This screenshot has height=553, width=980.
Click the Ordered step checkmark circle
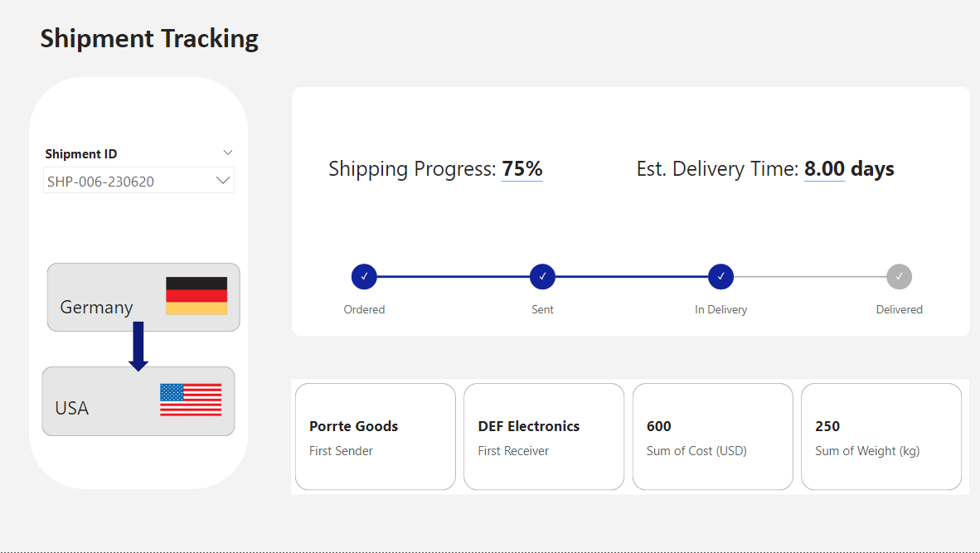[x=364, y=277]
